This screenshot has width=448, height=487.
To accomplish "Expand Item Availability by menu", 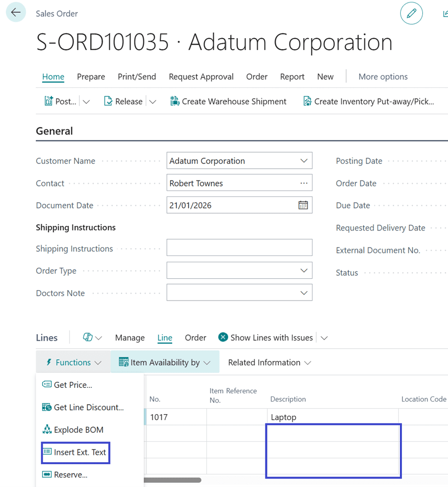I will click(x=165, y=363).
